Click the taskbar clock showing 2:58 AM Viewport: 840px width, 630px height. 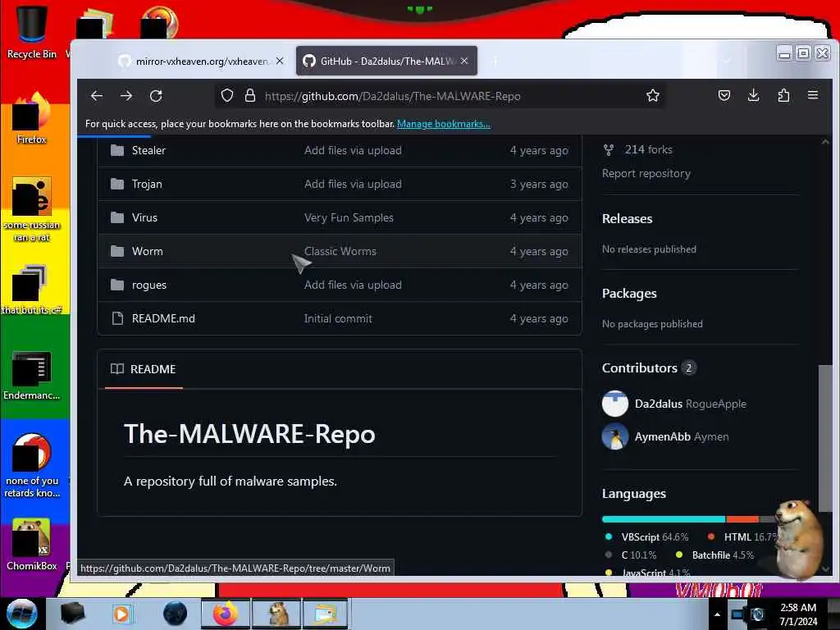tap(798, 614)
